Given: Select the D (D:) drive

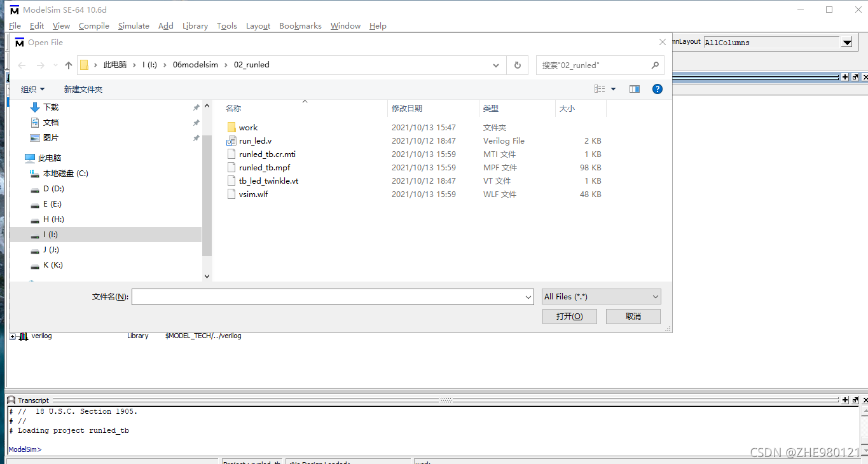Looking at the screenshot, I should pos(53,189).
